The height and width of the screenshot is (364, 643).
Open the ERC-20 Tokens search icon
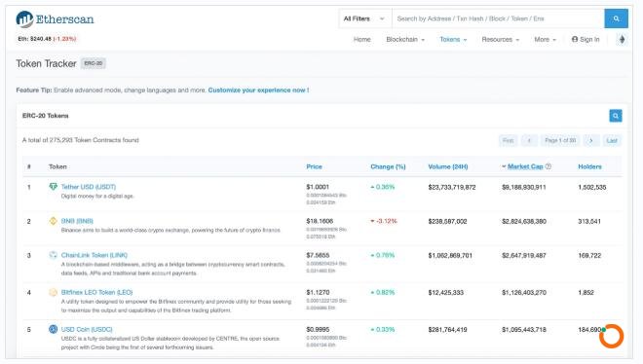615,116
